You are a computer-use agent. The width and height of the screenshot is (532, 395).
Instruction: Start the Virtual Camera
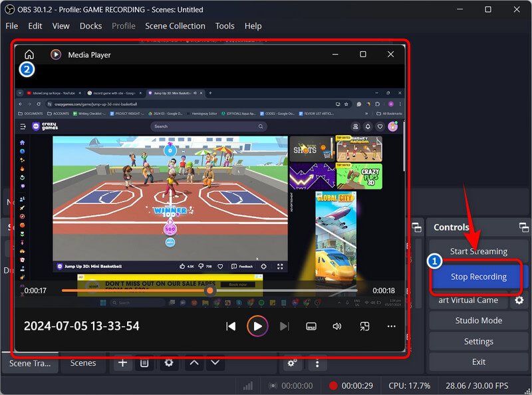click(468, 301)
